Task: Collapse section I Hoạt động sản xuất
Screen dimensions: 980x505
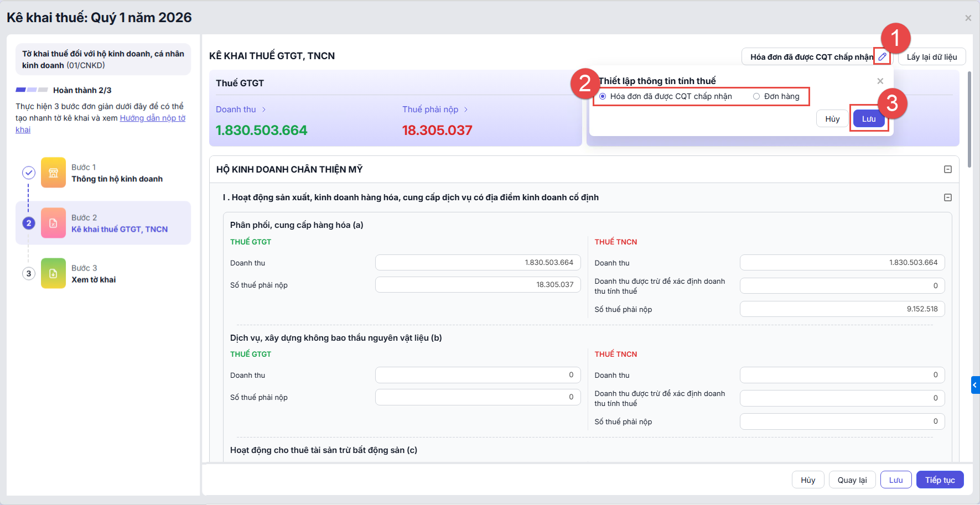Action: 947,197
